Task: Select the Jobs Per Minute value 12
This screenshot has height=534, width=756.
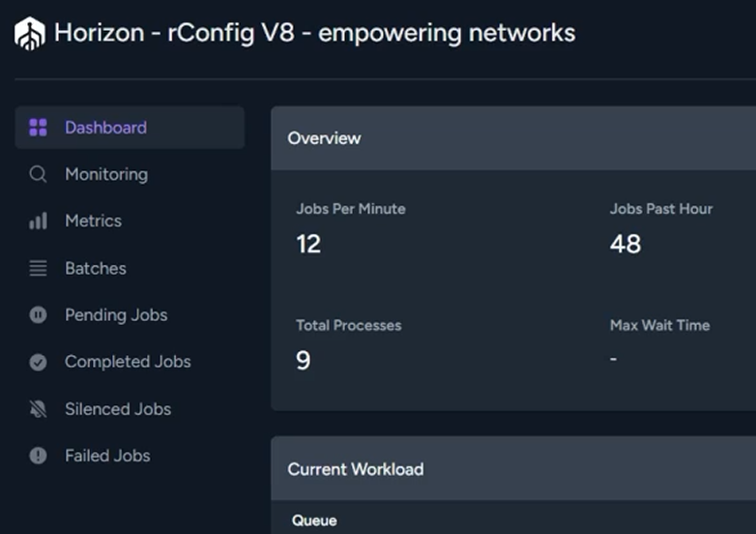Action: (308, 244)
